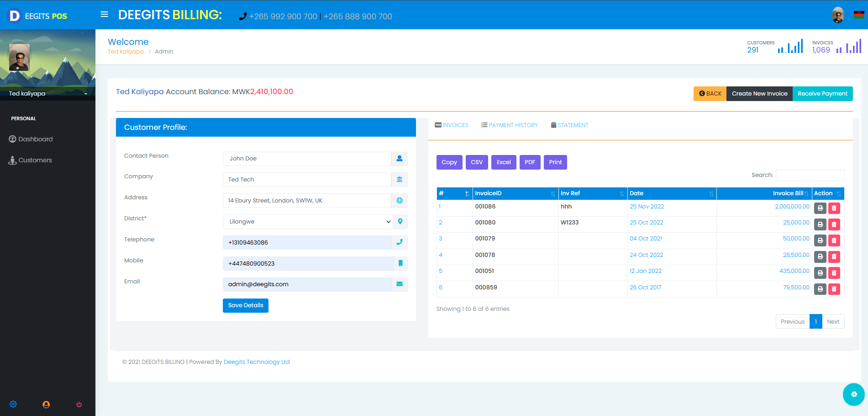Click the red power logout icon
The image size is (868, 416).
coord(79,405)
